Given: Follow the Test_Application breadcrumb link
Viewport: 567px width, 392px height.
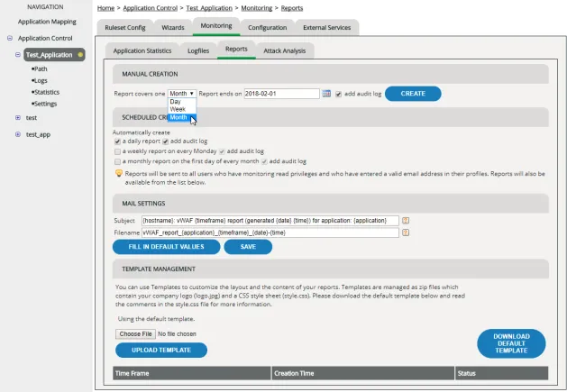Looking at the screenshot, I should tap(209, 8).
